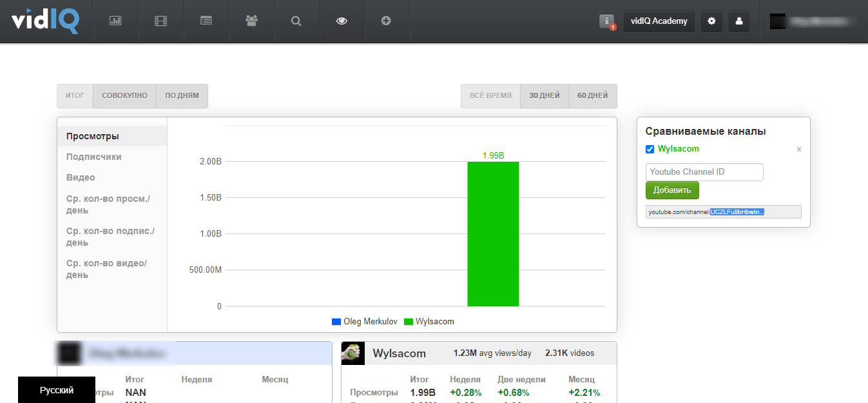Open the eye competitors icon
This screenshot has height=403, width=868.
pos(342,21)
